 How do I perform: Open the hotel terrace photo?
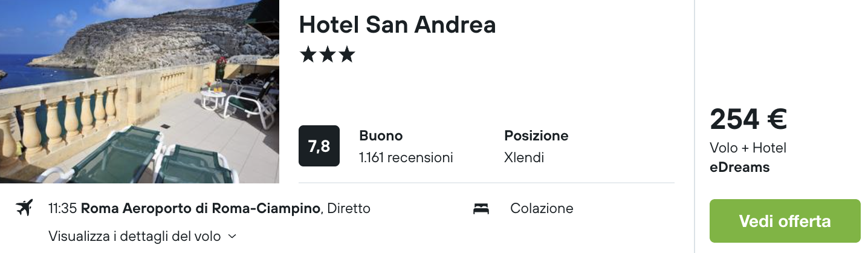[x=140, y=91]
